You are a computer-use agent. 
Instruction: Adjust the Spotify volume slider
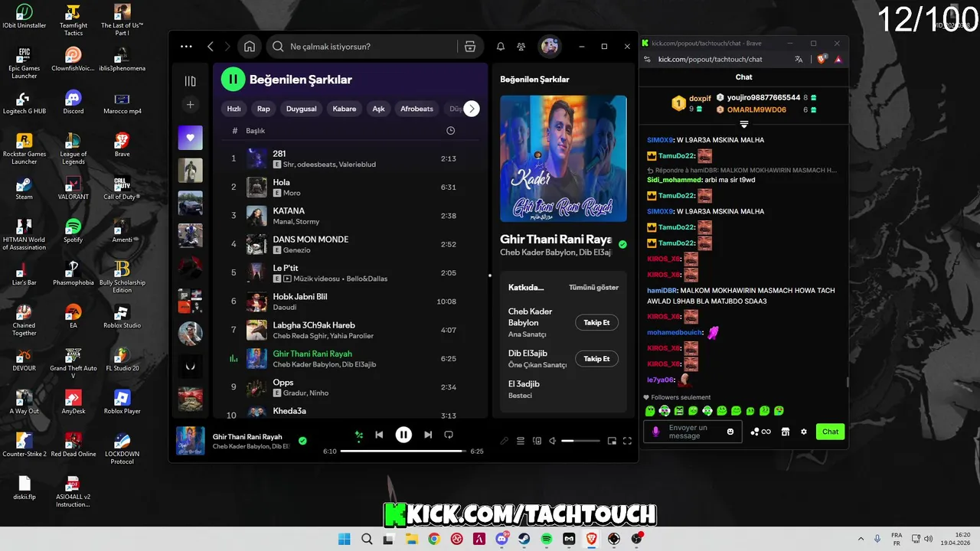pos(581,441)
